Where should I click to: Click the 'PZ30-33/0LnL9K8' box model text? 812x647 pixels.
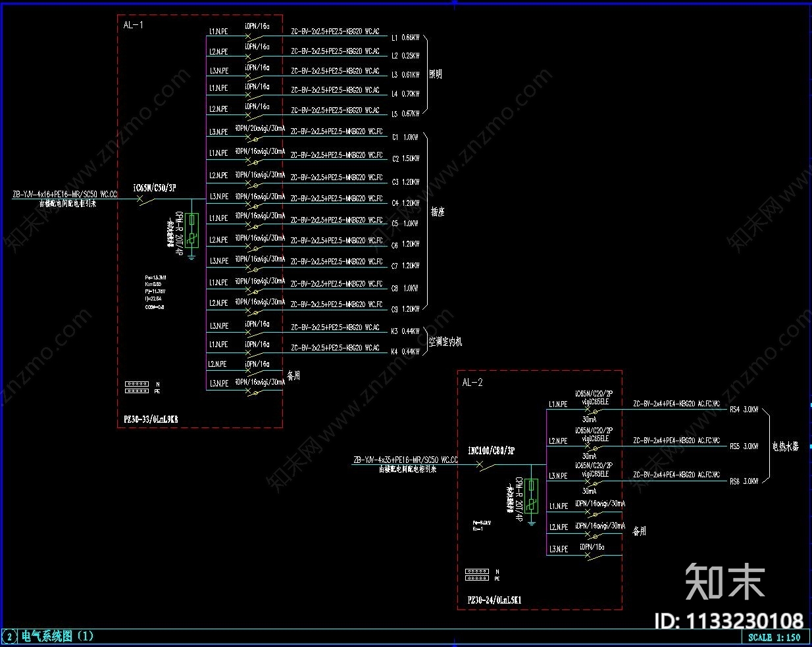pos(151,419)
